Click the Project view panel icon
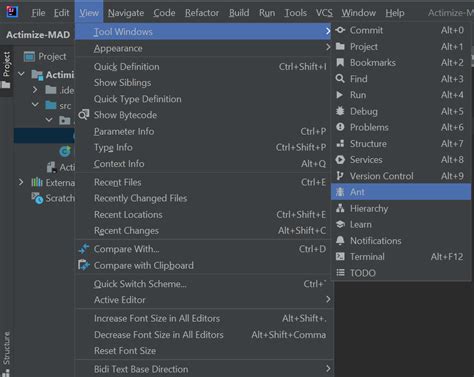474x377 pixels. pos(29,57)
